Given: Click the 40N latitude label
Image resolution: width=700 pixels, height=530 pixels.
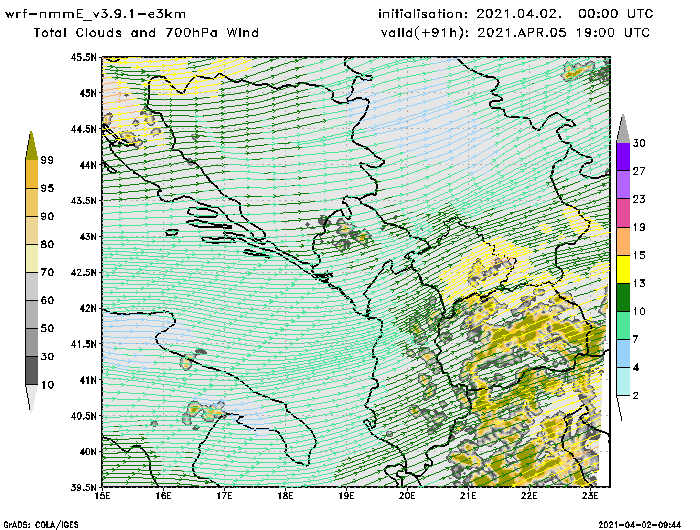Looking at the screenshot, I should click(88, 451).
